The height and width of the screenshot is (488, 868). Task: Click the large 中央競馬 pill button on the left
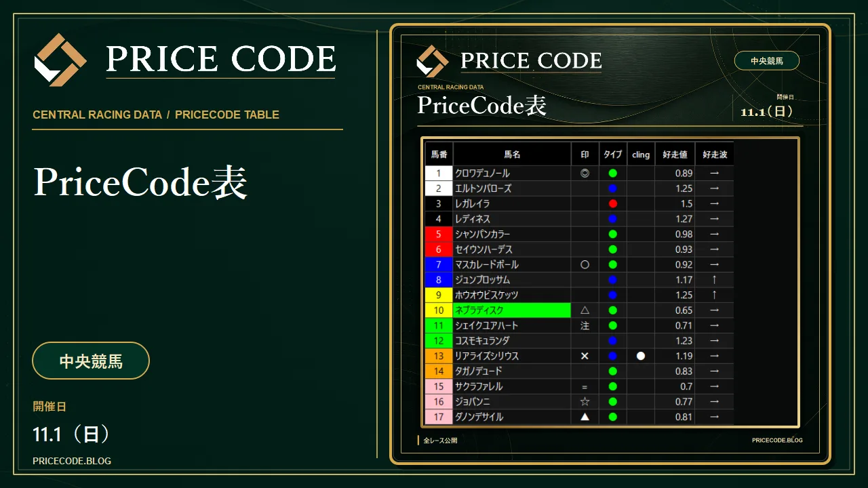point(91,361)
